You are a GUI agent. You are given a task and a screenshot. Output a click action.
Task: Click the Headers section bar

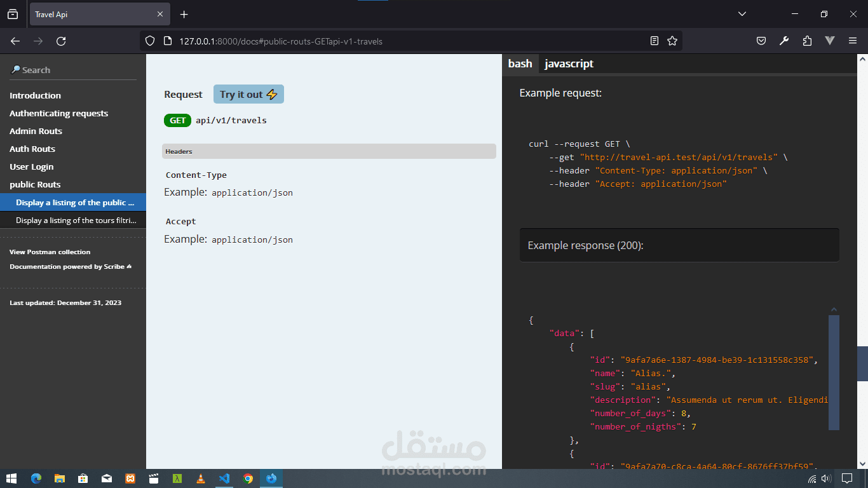(329, 151)
